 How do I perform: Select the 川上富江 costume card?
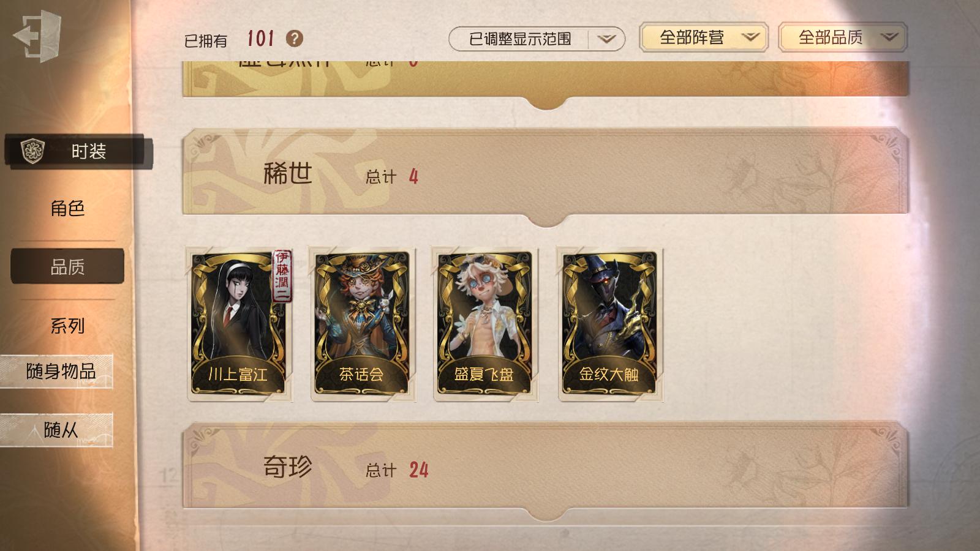pos(239,324)
